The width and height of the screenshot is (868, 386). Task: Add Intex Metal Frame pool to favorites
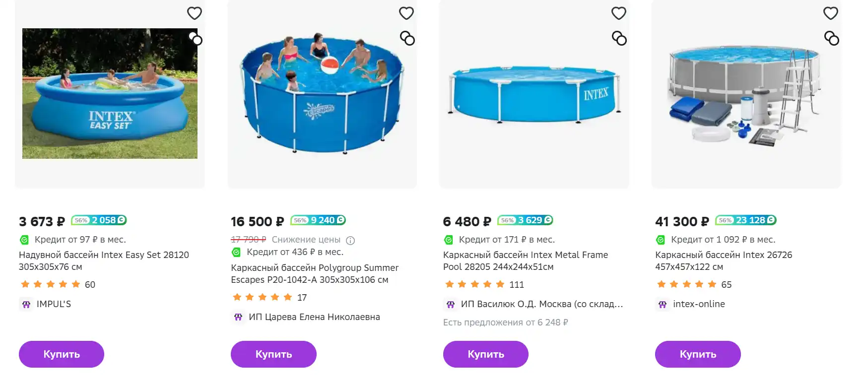(x=619, y=13)
